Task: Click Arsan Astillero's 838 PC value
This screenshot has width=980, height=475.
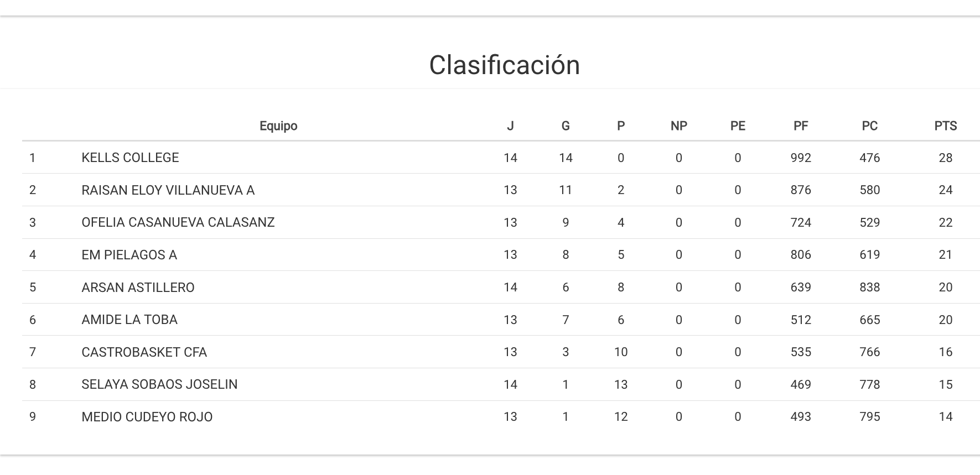Action: click(869, 288)
